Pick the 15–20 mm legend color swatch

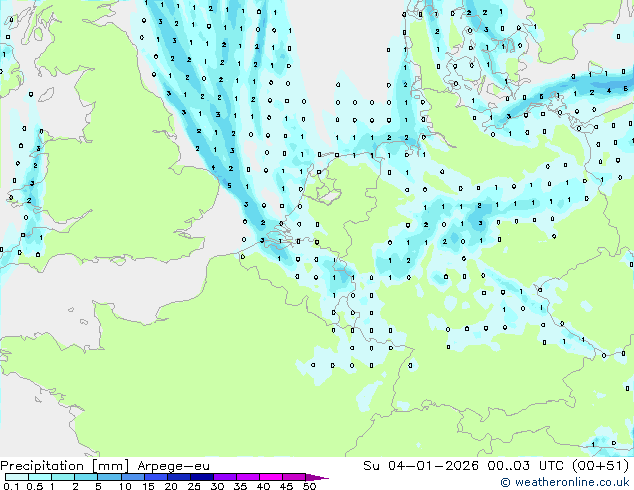(155, 477)
